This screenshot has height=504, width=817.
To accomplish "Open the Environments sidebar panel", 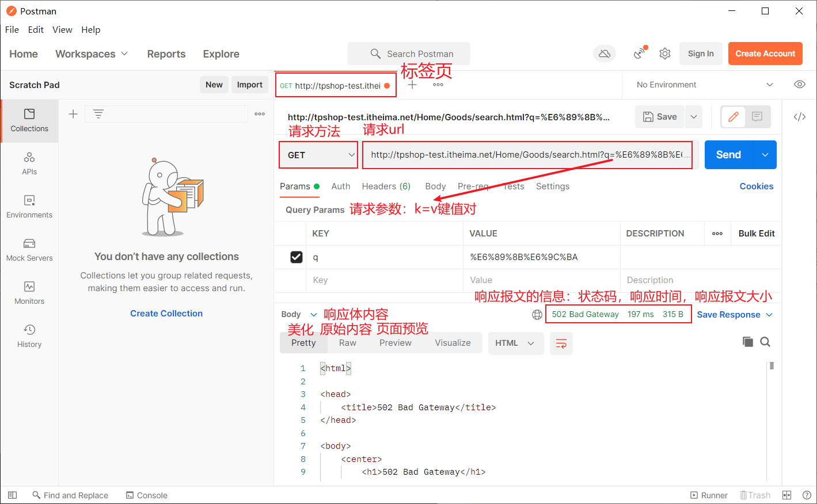I will 29,207.
